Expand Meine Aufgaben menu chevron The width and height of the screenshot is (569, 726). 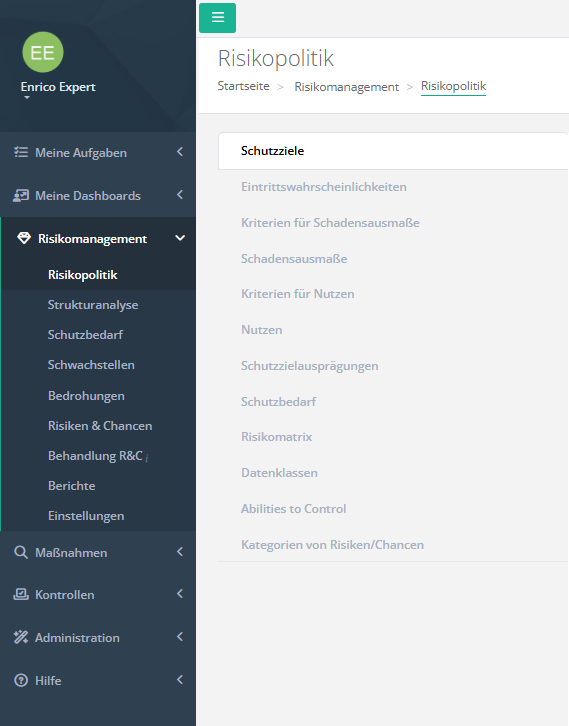tap(180, 151)
